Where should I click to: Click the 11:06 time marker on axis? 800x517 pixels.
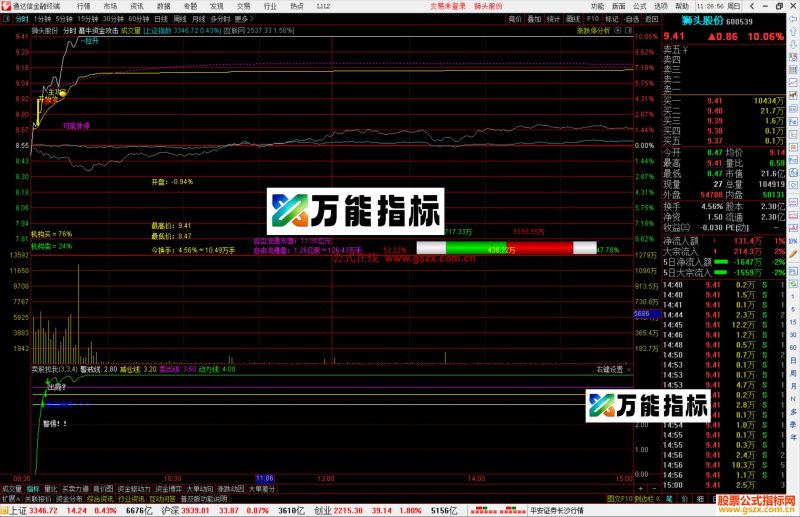[x=265, y=478]
